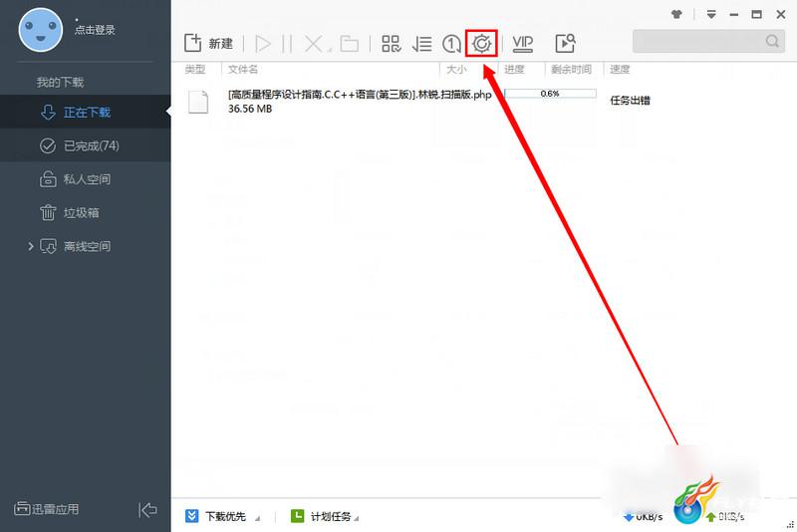The height and width of the screenshot is (532, 797).
Task: Click the download speed indicator in status bar
Action: tap(643, 516)
